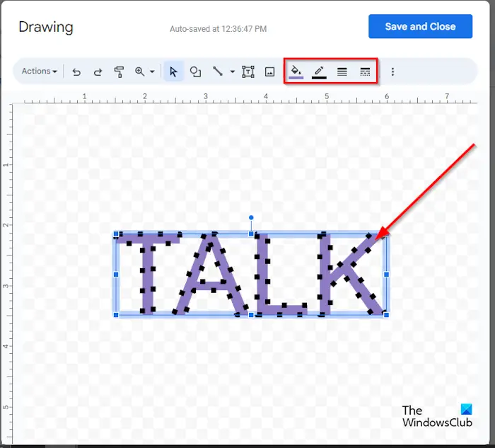The image size is (495, 448).
Task: Click the left-middle resize handle of TALK
Action: (116, 275)
